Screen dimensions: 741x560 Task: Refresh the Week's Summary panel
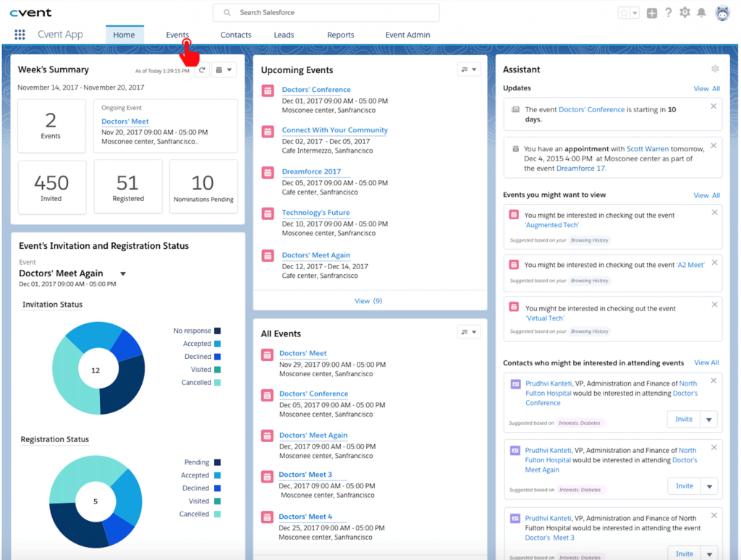(x=202, y=70)
